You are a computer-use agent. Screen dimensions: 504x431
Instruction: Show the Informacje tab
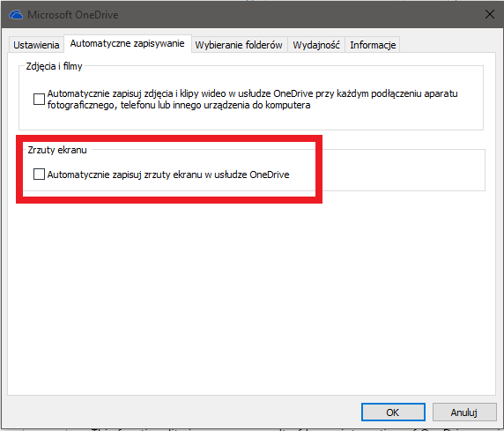[373, 45]
